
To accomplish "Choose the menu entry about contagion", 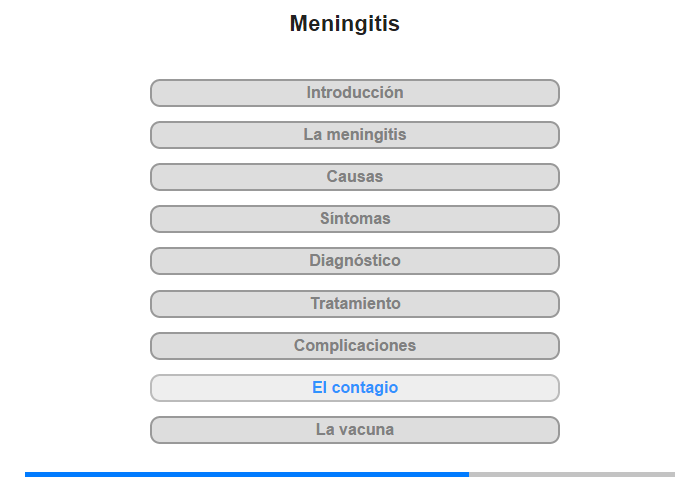I will click(354, 388).
